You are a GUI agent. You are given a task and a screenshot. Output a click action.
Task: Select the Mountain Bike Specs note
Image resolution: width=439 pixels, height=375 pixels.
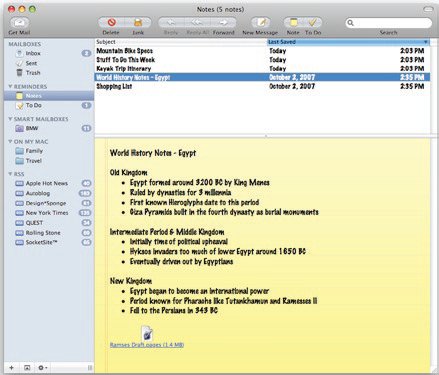pyautogui.click(x=262, y=51)
